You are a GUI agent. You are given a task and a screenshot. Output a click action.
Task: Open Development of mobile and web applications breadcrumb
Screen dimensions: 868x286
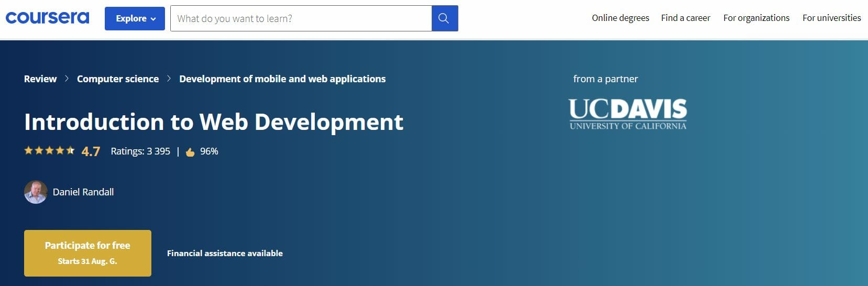pos(282,79)
